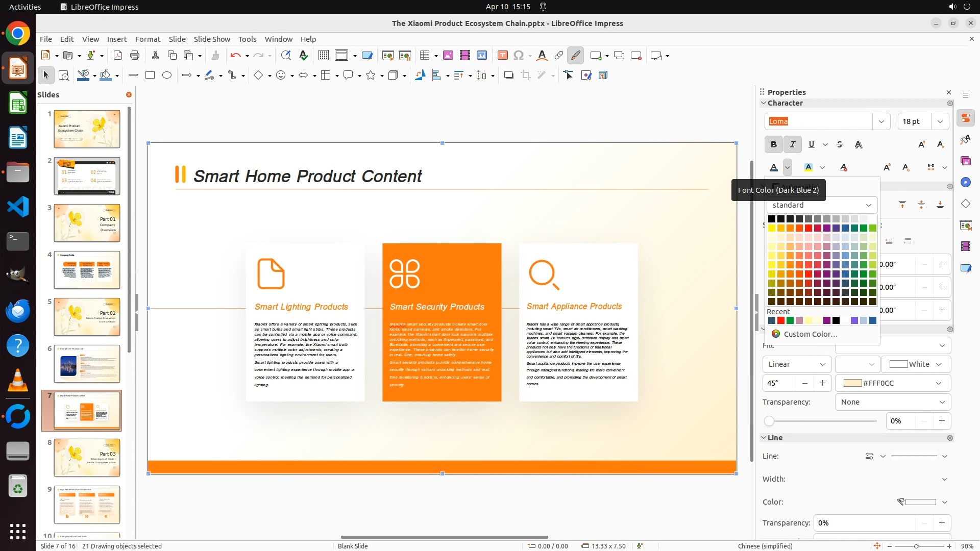980x551 pixels.
Task: Pick the red recent color swatch
Action: point(781,321)
